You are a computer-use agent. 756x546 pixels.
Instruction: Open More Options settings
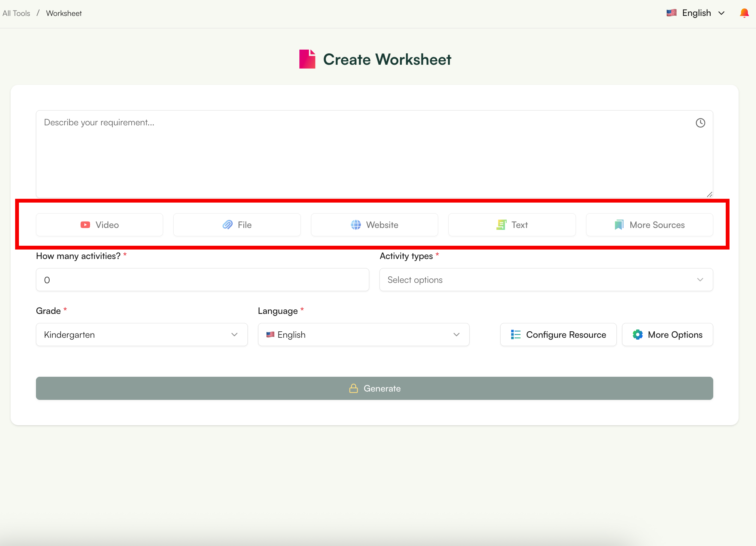click(667, 334)
